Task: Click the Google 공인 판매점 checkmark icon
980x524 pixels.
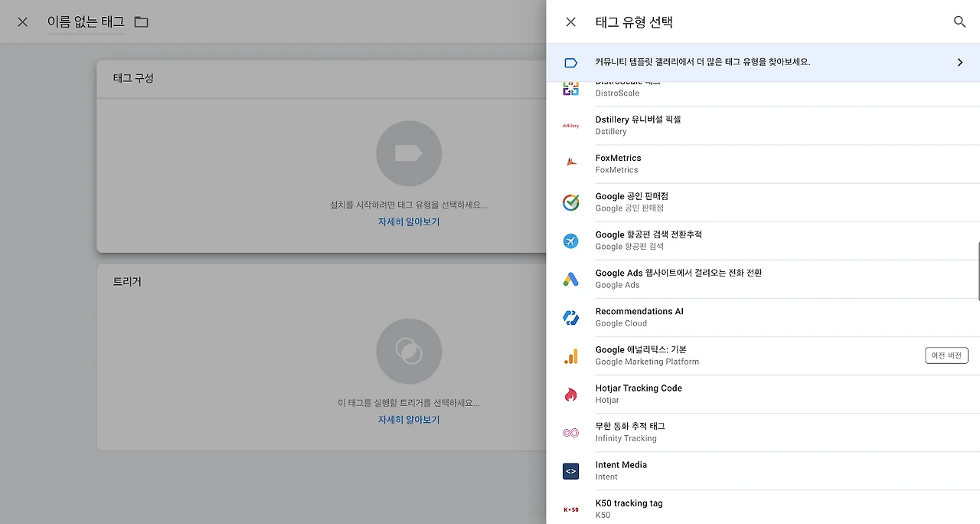Action: [570, 202]
